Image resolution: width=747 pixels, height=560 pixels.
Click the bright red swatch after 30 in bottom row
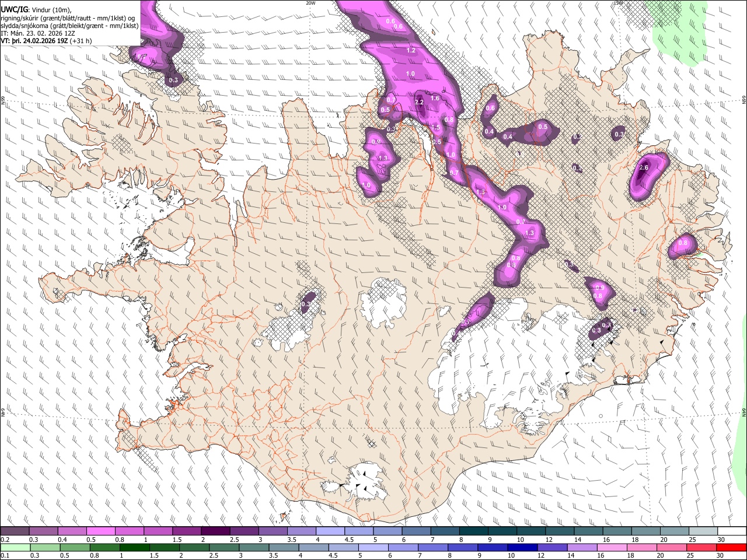pos(731,547)
